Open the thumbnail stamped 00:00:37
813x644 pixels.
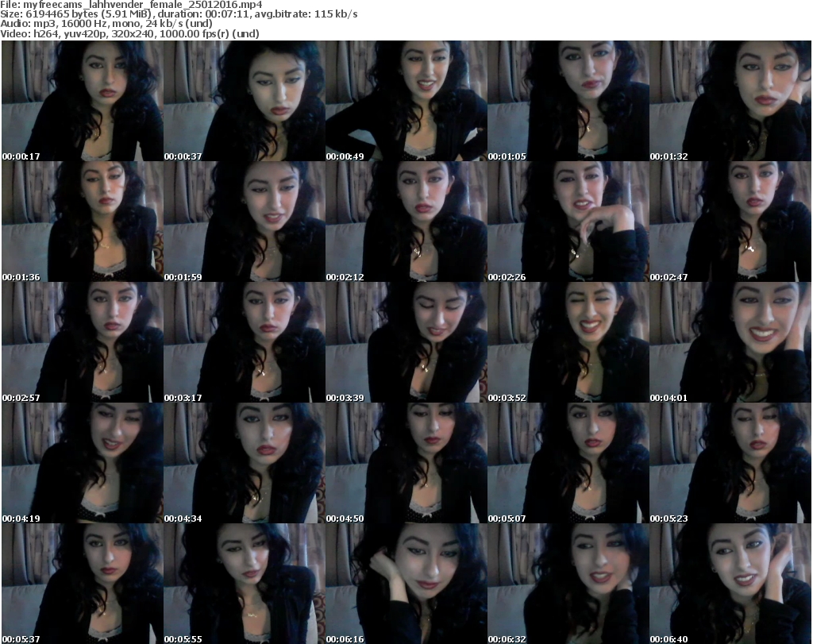245,101
